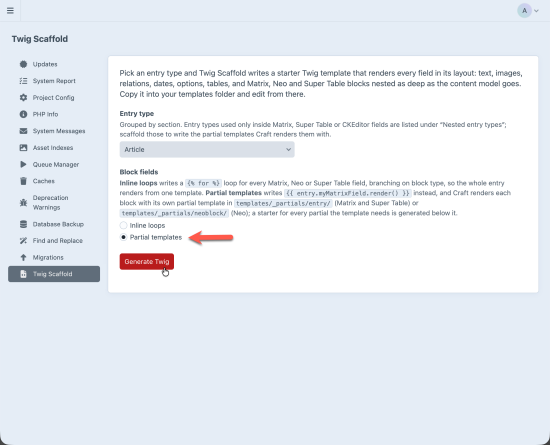
Task: Open the hamburger navigation menu
Action: pos(11,11)
